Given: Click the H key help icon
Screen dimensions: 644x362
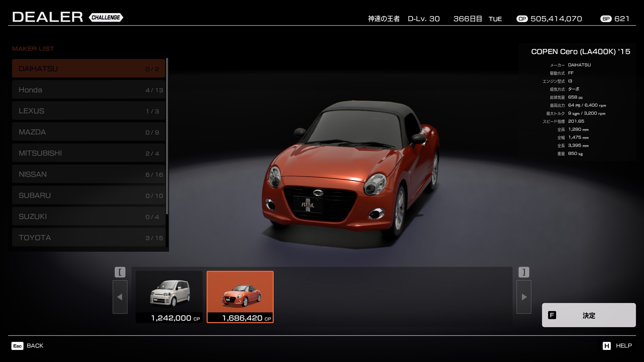Looking at the screenshot, I should click(606, 346).
